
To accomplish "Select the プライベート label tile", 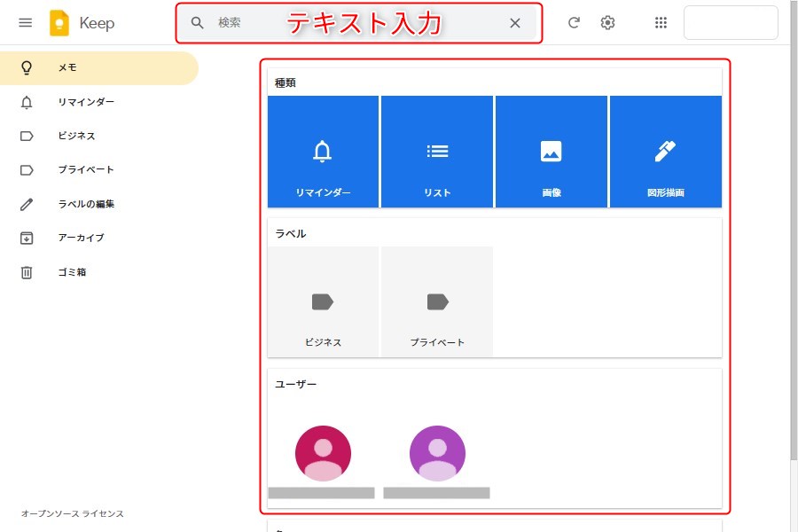I will point(437,302).
